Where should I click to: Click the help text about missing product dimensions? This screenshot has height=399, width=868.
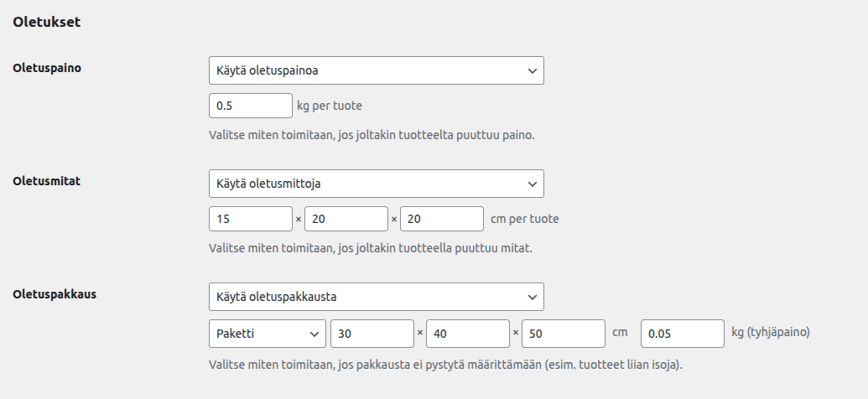[x=371, y=248]
